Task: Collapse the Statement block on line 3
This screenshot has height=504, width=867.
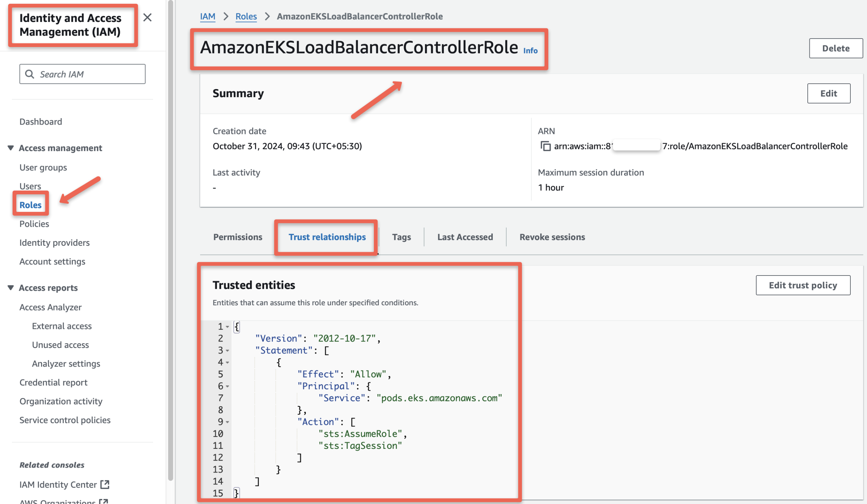Action: (x=228, y=350)
